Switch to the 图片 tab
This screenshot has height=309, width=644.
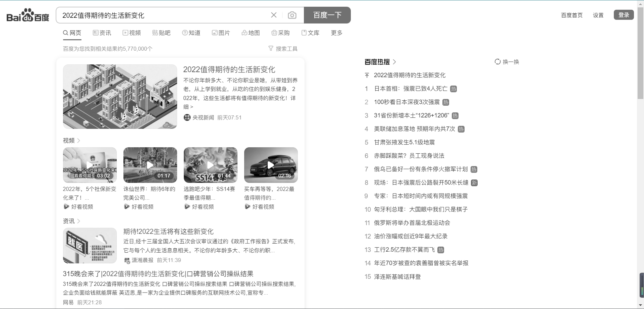pos(221,33)
